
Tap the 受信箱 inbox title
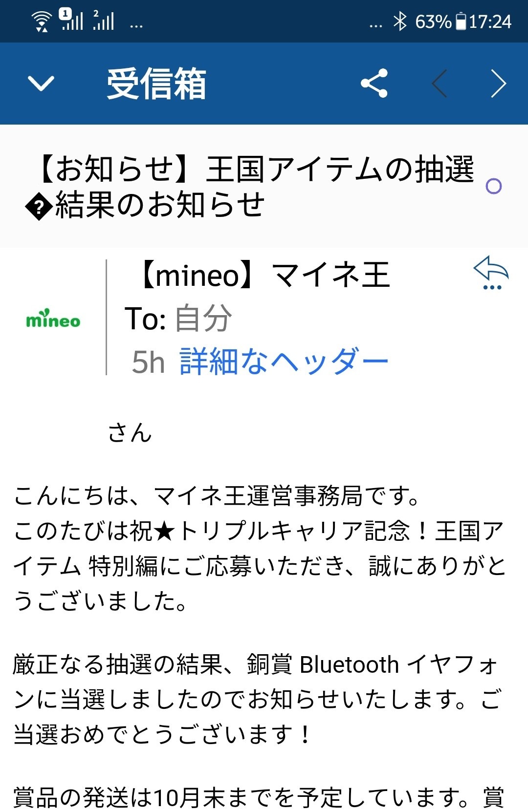point(156,84)
